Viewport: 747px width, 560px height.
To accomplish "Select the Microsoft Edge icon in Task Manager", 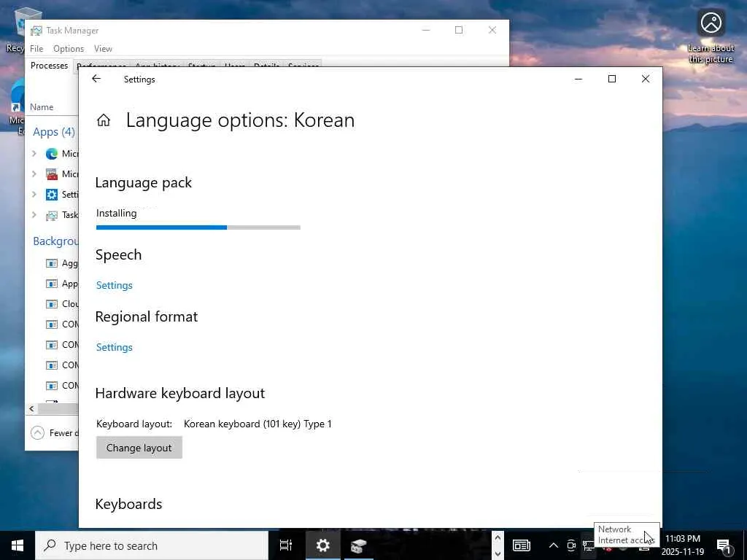I will tap(52, 153).
